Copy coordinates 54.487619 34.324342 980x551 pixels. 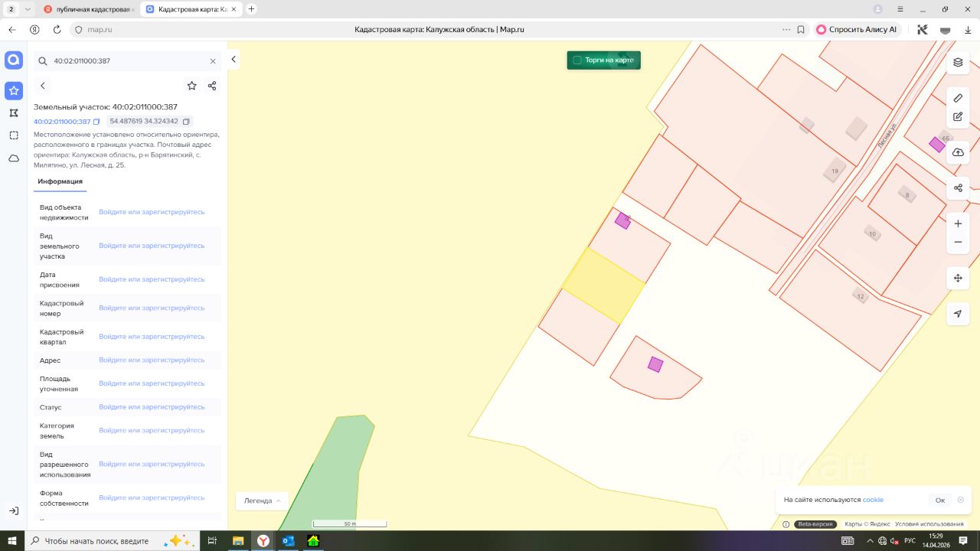tap(186, 122)
